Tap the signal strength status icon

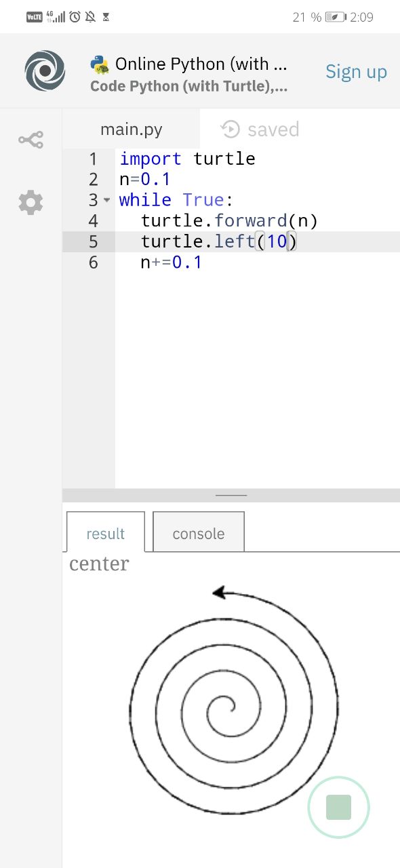pyautogui.click(x=56, y=16)
